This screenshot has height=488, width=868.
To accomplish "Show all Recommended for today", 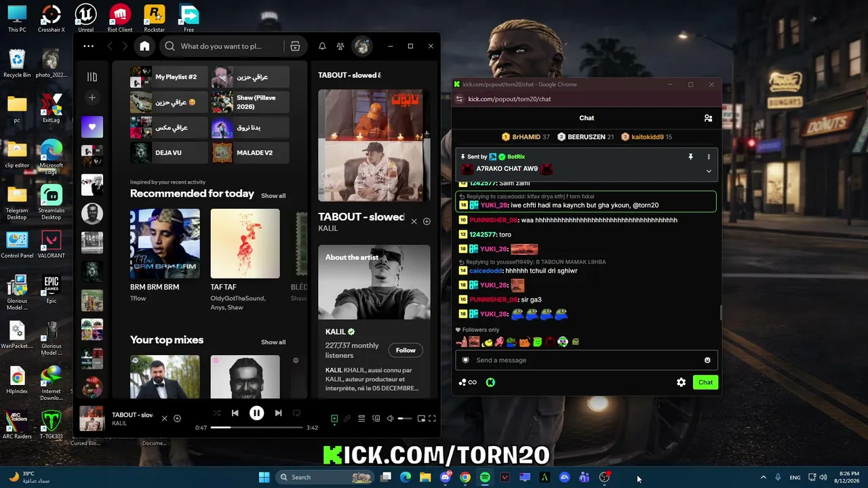I will point(273,196).
